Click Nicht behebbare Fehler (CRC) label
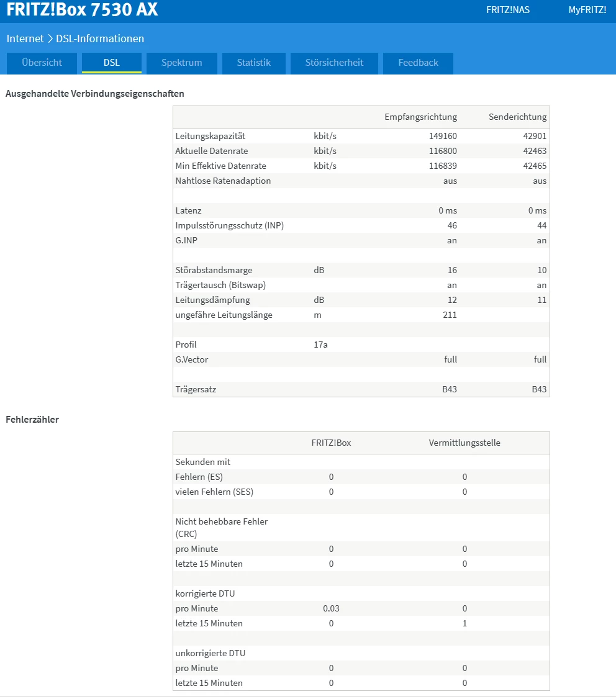The image size is (616, 699). coord(221,528)
